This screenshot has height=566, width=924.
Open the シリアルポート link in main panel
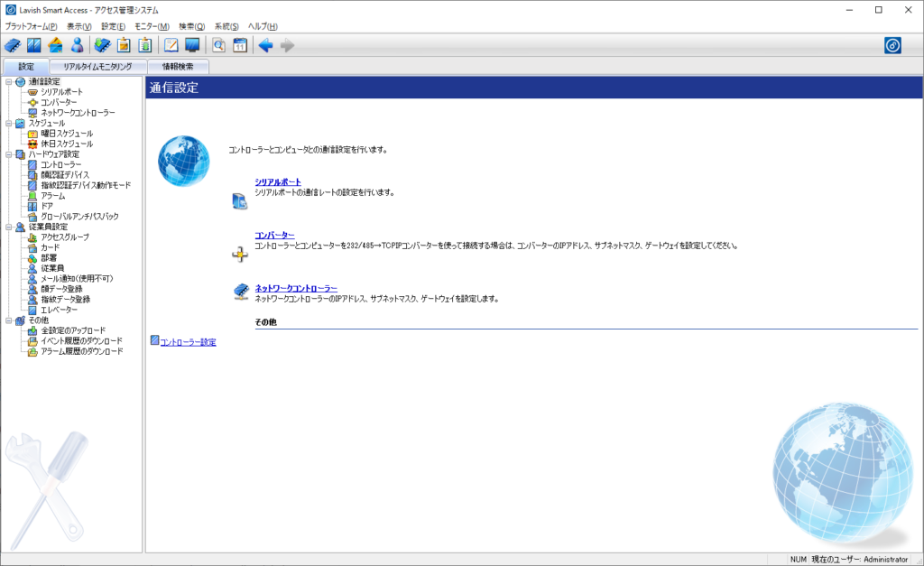(278, 182)
